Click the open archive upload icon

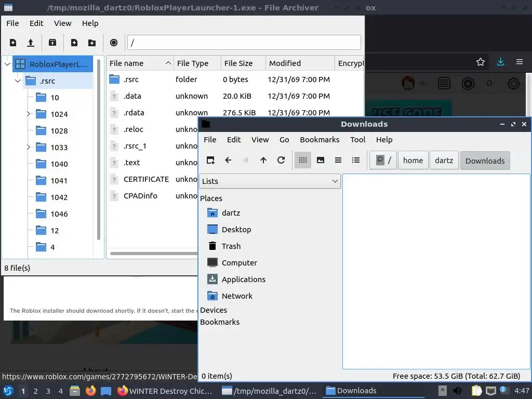[x=31, y=43]
